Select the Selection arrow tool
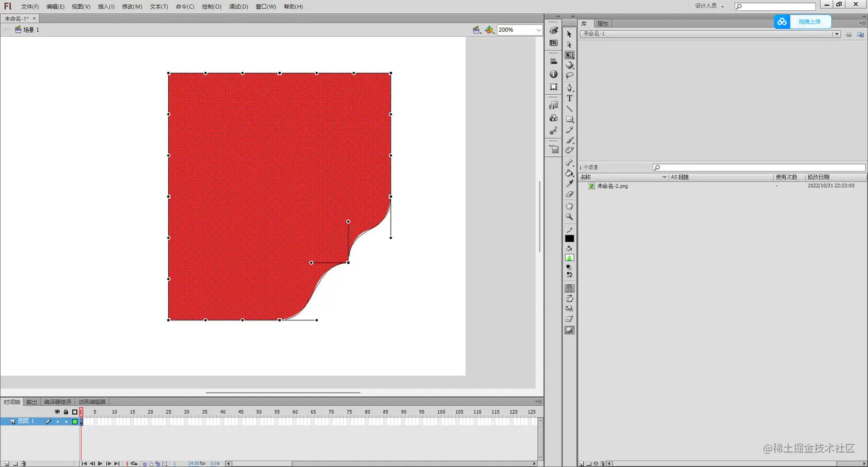This screenshot has width=868, height=467. [x=569, y=34]
